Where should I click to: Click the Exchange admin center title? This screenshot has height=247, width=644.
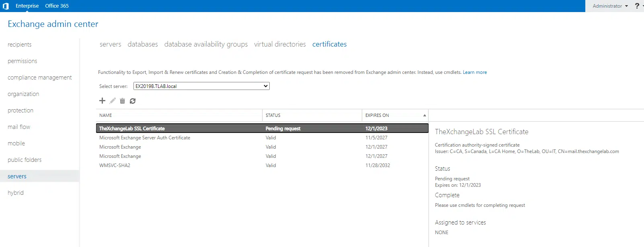tap(53, 24)
